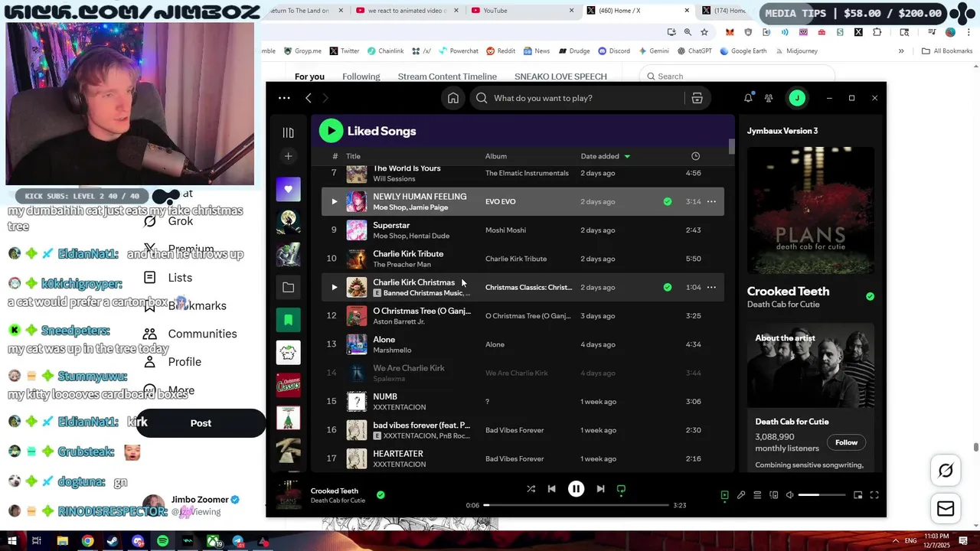The width and height of the screenshot is (980, 551).
Task: Mute Spotify with the speaker icon
Action: click(790, 495)
